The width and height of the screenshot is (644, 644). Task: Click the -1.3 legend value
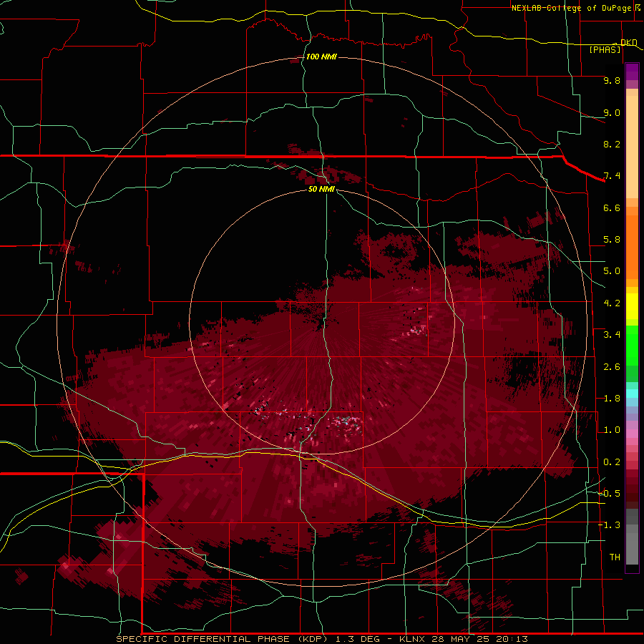609,525
